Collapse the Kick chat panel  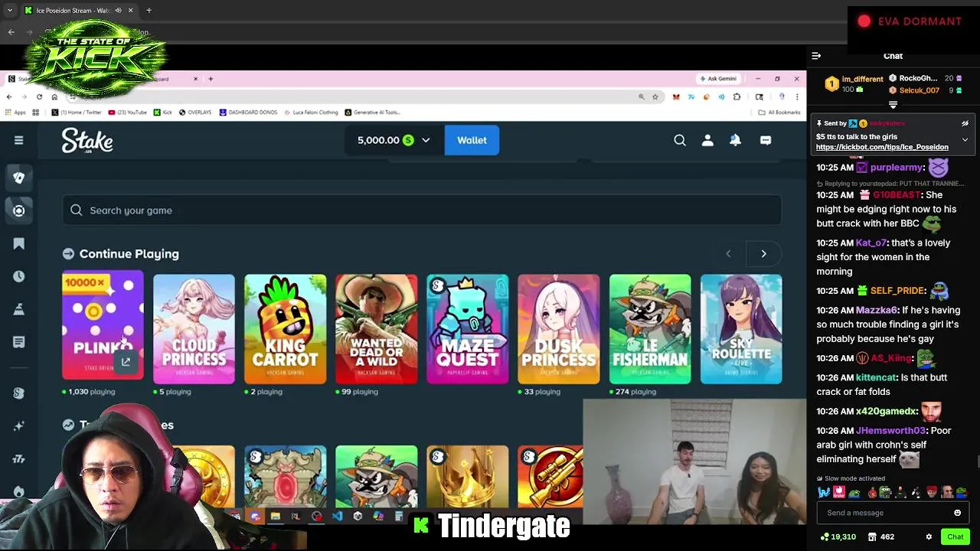point(816,56)
